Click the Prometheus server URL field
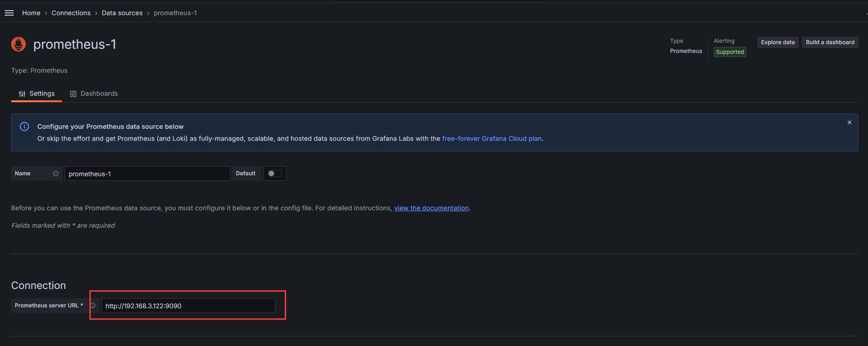The width and height of the screenshot is (868, 346). coord(188,306)
